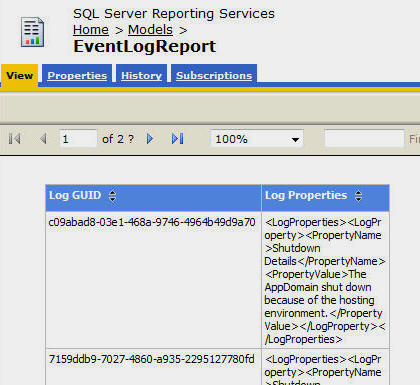This screenshot has width=420, height=385.
Task: Click 'of 2 ?' page count text
Action: (118, 139)
